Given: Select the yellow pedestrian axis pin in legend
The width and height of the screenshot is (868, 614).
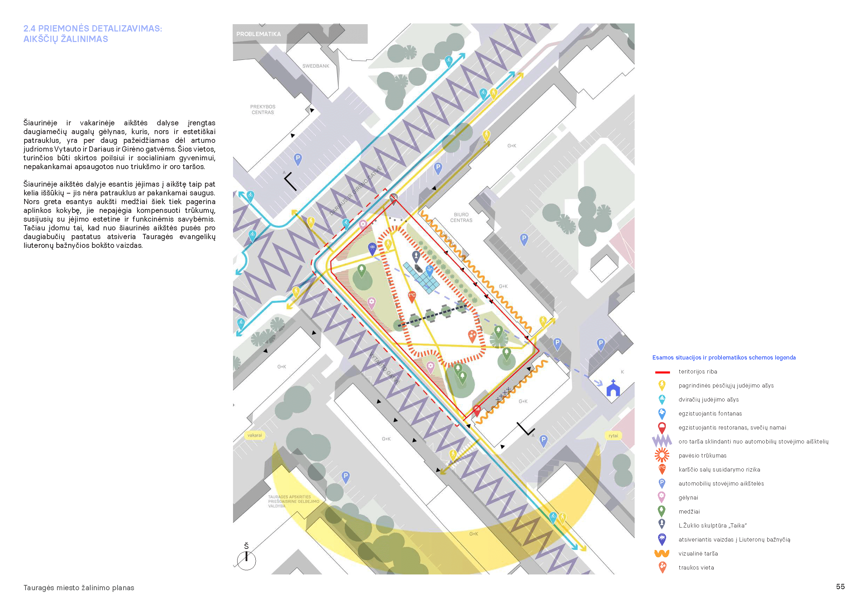Looking at the screenshot, I should coord(662,385).
